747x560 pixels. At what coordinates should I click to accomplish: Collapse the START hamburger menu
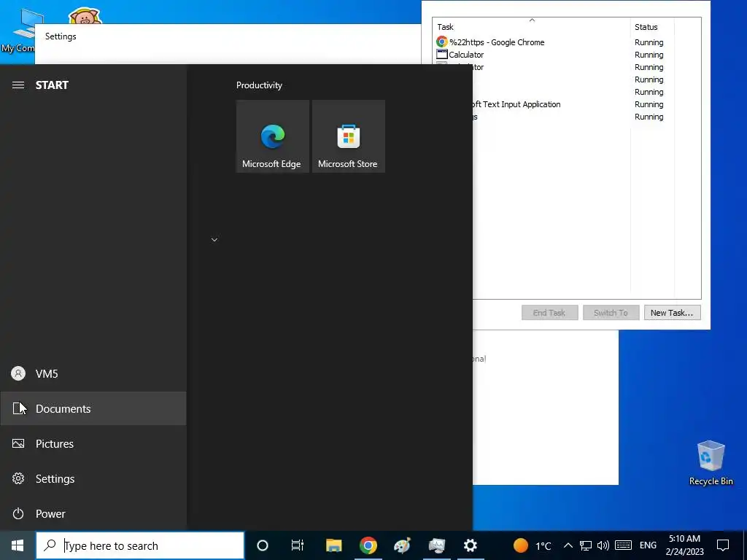tap(18, 85)
